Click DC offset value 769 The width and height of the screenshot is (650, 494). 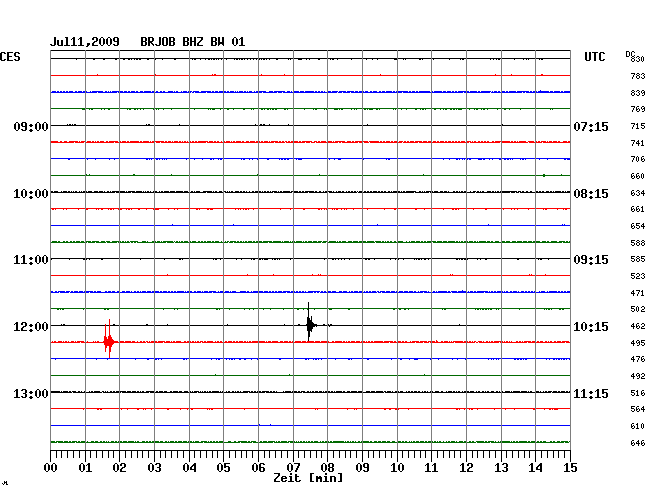tap(638, 109)
